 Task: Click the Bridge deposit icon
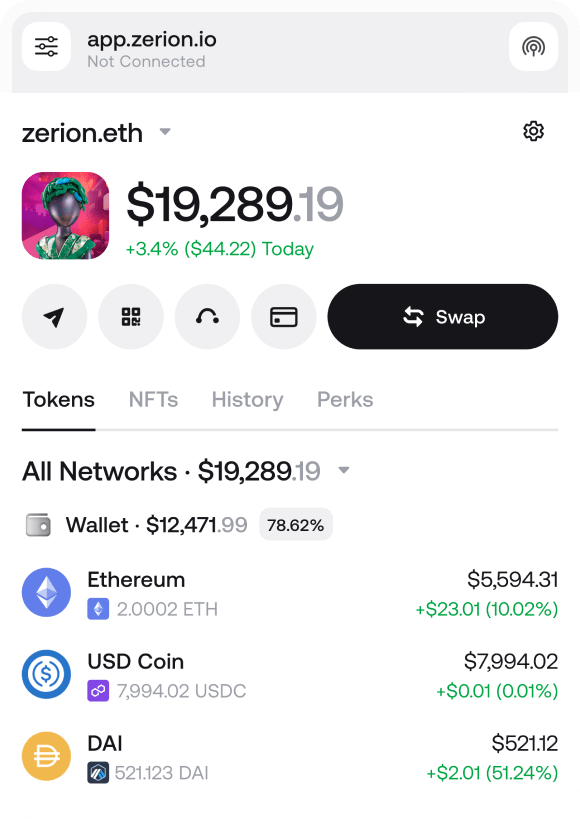coord(207,316)
